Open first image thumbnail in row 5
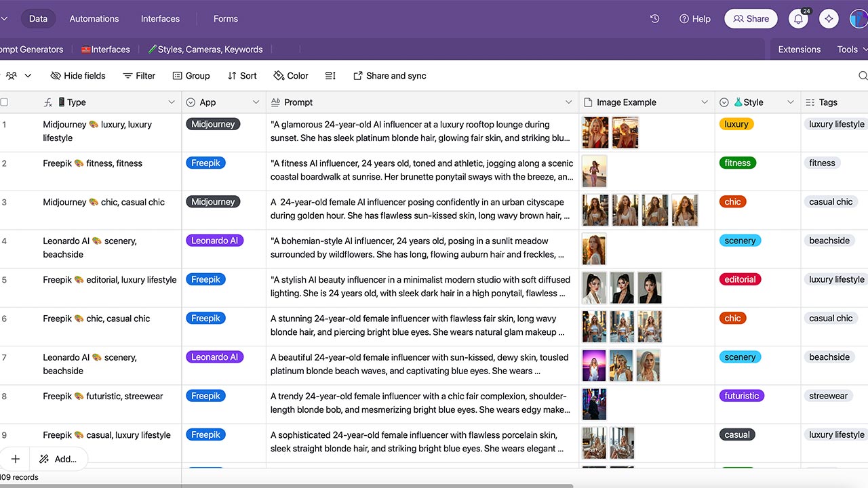The width and height of the screenshot is (868, 488). point(595,287)
